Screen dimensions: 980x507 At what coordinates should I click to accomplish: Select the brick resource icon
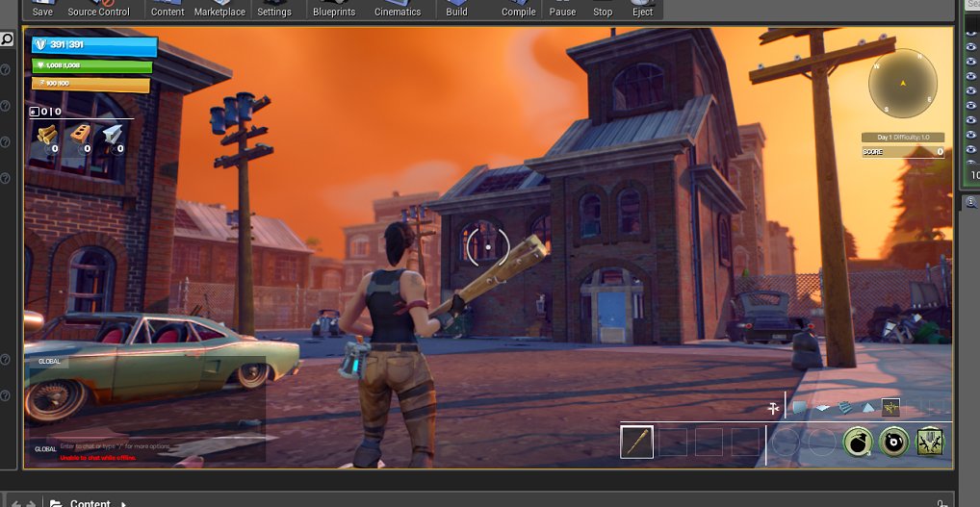click(x=80, y=135)
